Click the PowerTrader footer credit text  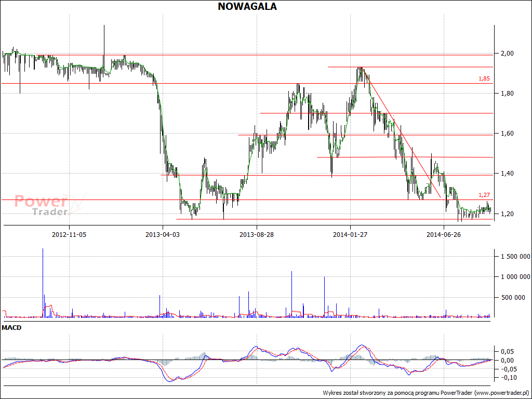tap(426, 393)
